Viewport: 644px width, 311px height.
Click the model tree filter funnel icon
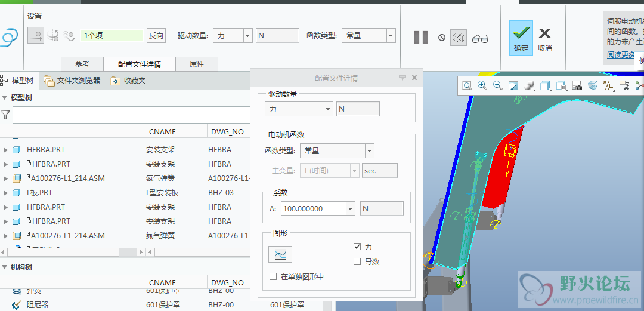5,115
